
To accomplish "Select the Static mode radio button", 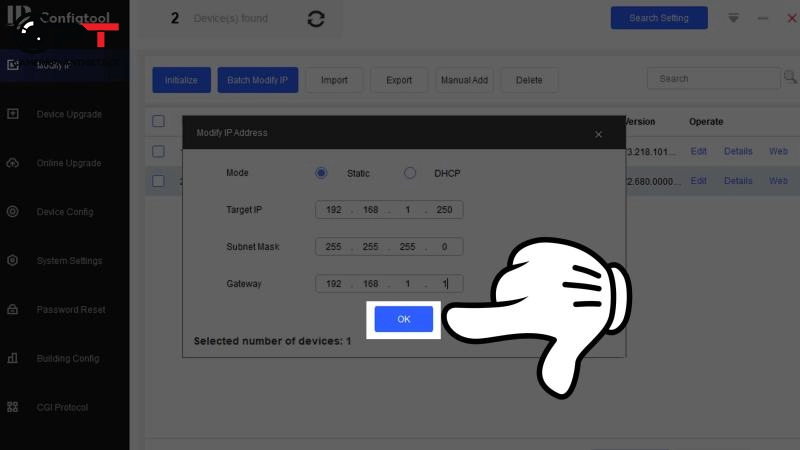I will (321, 173).
